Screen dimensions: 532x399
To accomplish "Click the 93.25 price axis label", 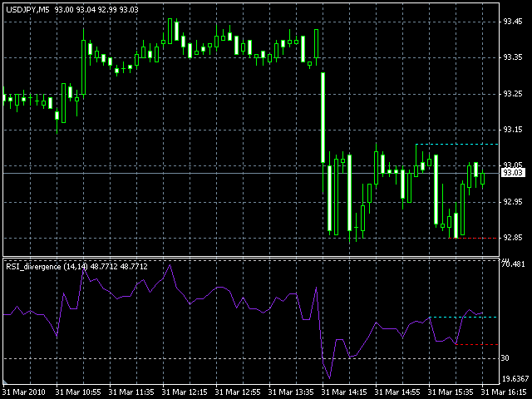I will pos(513,94).
